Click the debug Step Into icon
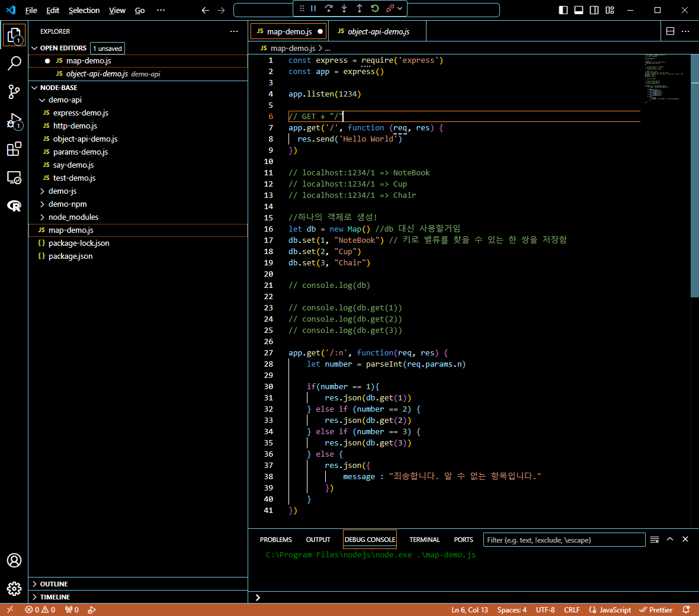699x616 pixels. pos(344,8)
